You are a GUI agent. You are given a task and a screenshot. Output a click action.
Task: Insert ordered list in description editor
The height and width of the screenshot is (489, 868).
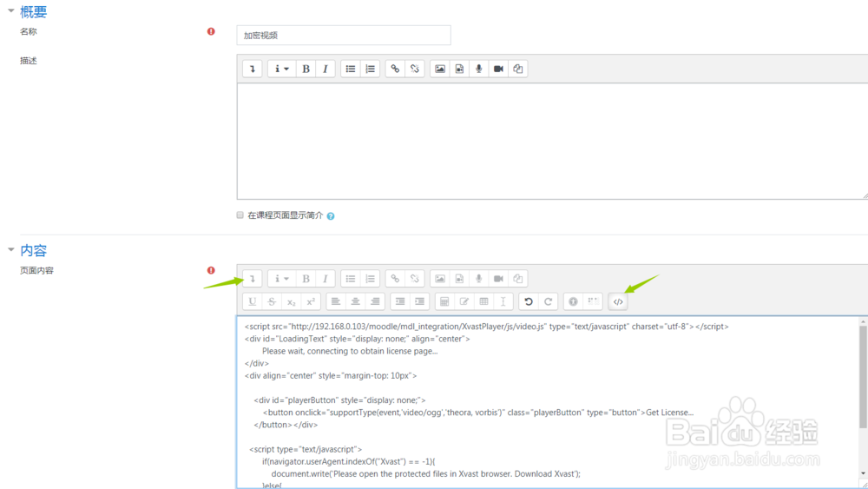click(x=371, y=69)
